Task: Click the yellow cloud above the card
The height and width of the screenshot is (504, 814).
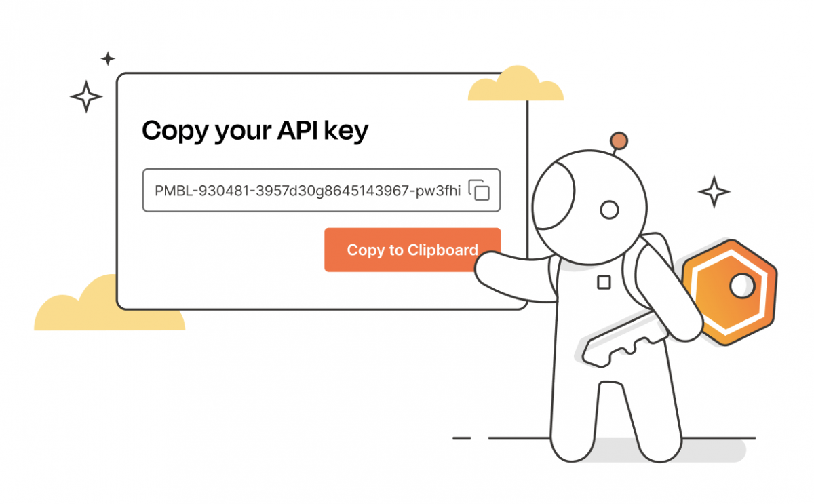Action: (516, 84)
